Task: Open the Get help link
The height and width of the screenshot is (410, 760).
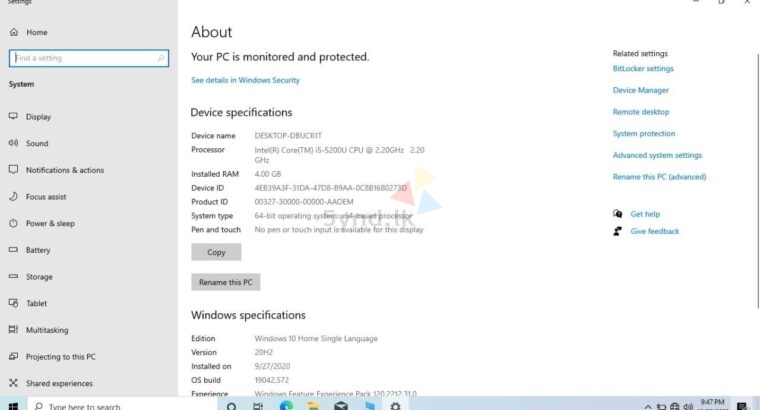Action: [x=645, y=214]
